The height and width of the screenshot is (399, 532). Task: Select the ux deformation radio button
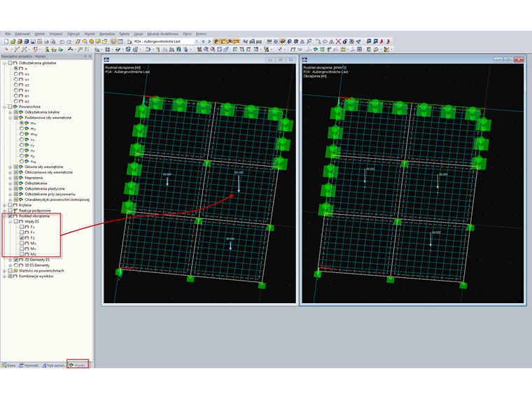(x=16, y=74)
